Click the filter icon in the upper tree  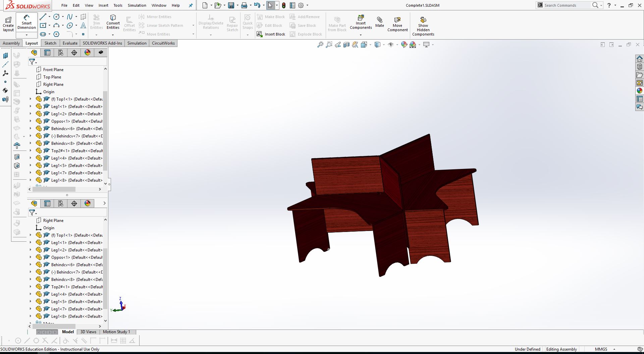coord(32,62)
